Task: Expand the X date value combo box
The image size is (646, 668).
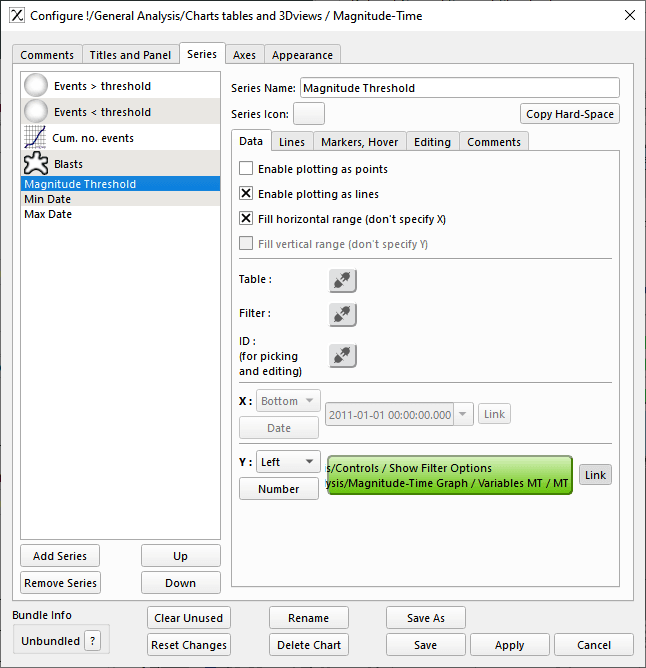Action: pyautogui.click(x=463, y=414)
